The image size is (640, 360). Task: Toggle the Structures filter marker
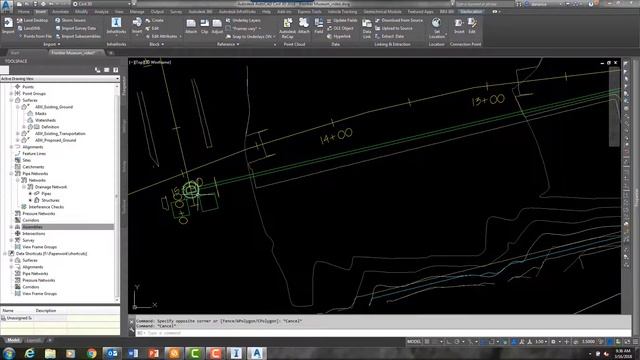click(x=30, y=200)
